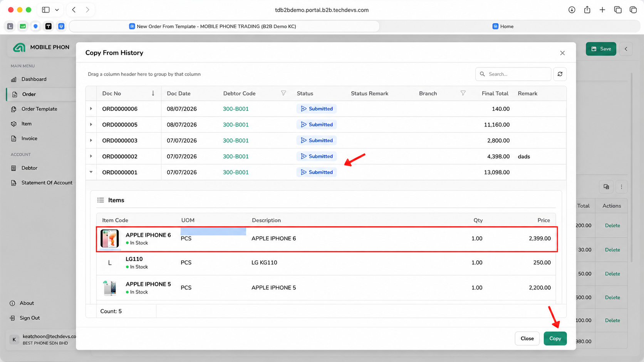Collapse side panel with chevron beside Save
The width and height of the screenshot is (644, 362).
[626, 49]
